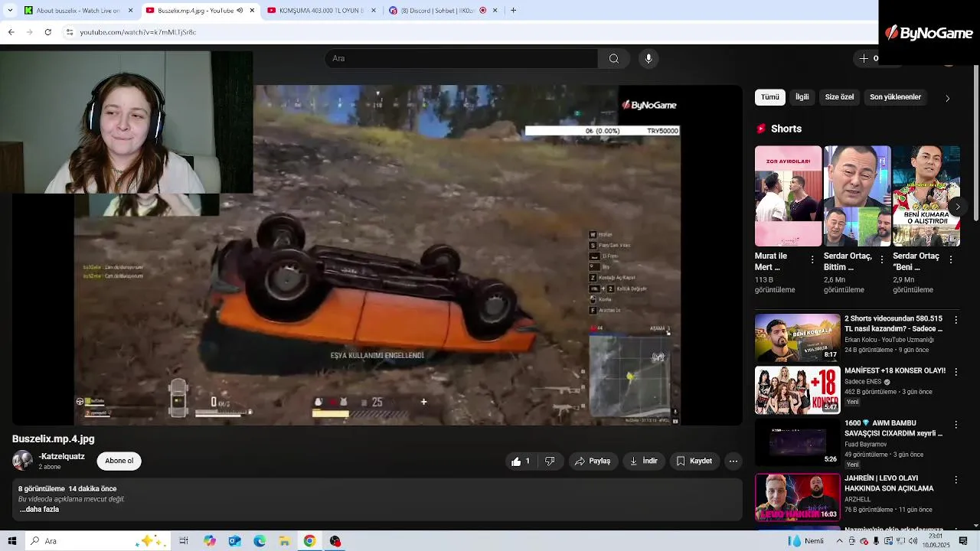Screen dimensions: 980x551
Task: Expand description with '...daha fazla'
Action: 39,510
